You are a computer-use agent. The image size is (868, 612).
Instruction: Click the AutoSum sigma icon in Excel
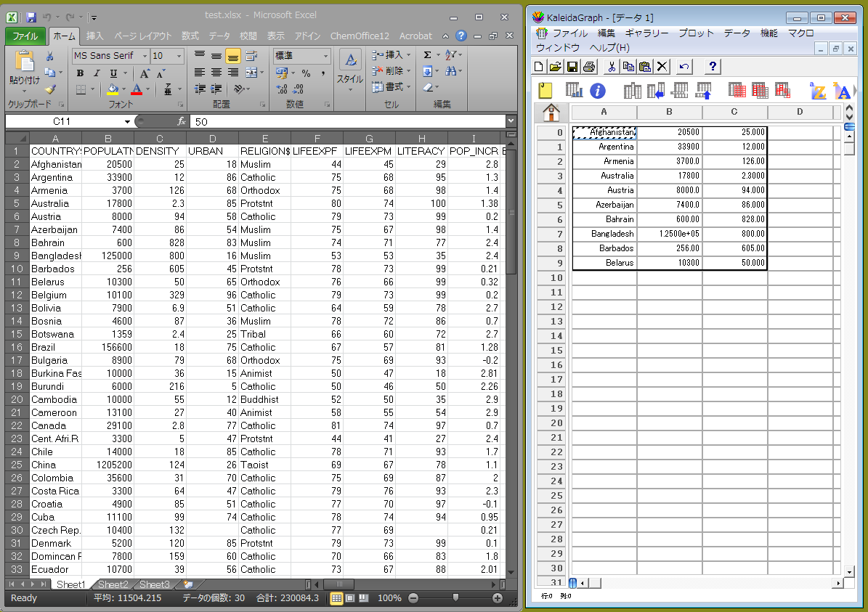point(427,54)
